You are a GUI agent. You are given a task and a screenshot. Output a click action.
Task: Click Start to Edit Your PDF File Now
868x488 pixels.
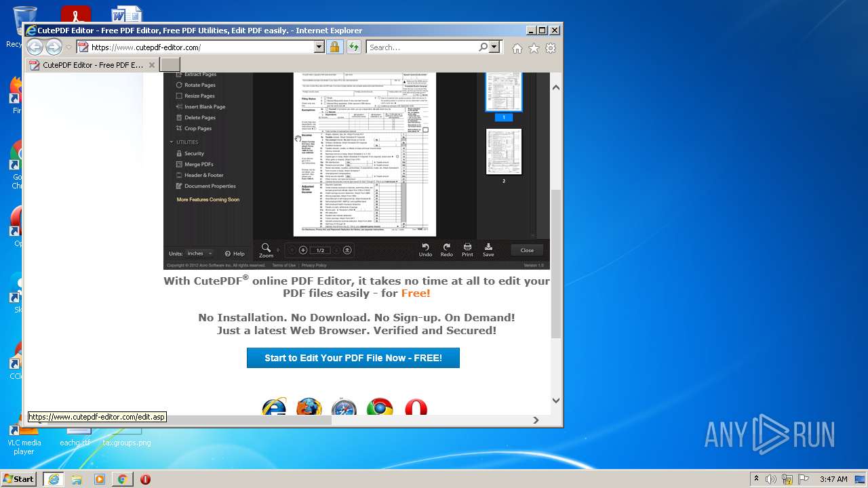click(353, 358)
